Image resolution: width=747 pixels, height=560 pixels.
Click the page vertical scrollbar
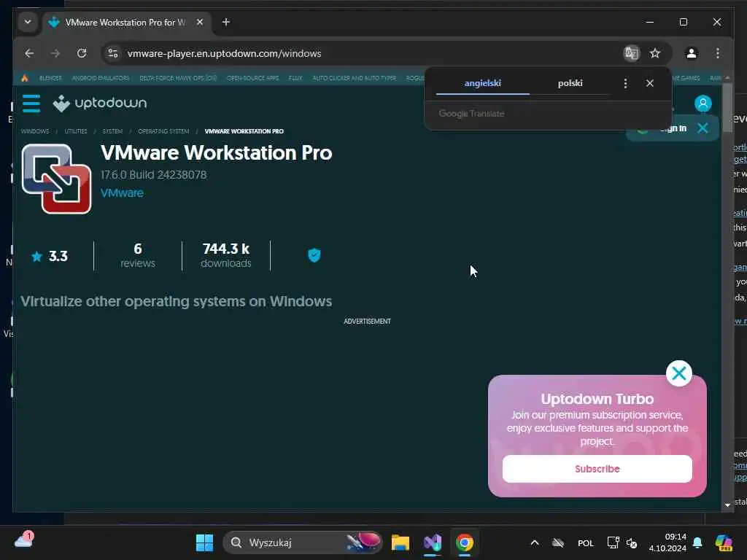(727, 107)
